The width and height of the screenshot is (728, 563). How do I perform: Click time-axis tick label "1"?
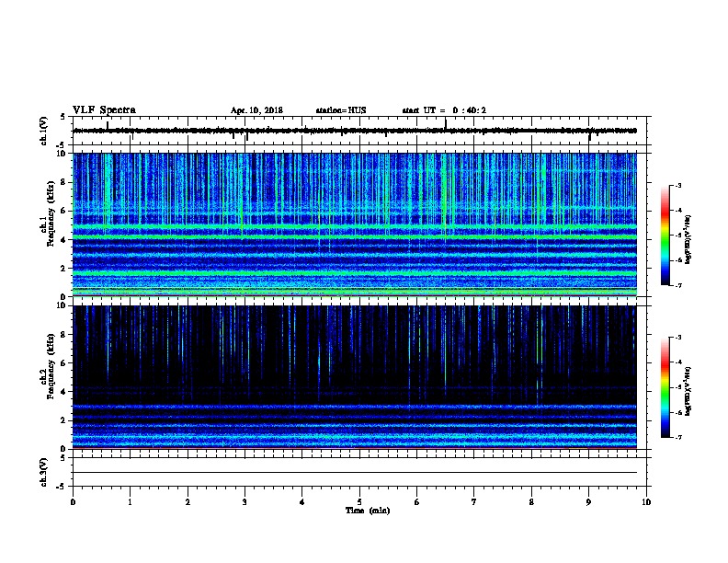[x=131, y=502]
